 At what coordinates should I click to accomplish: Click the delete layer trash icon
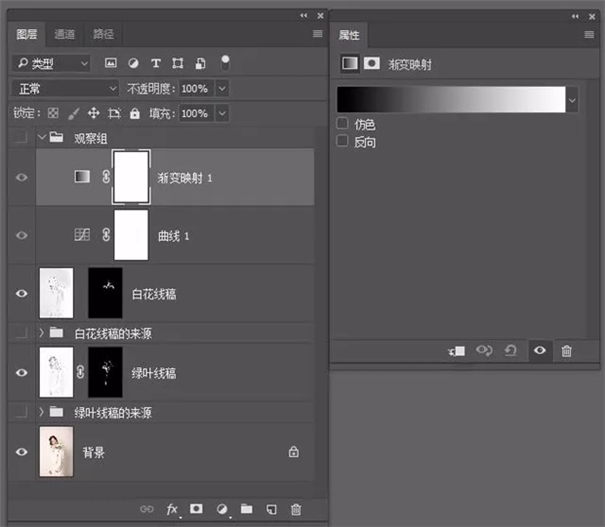[295, 509]
